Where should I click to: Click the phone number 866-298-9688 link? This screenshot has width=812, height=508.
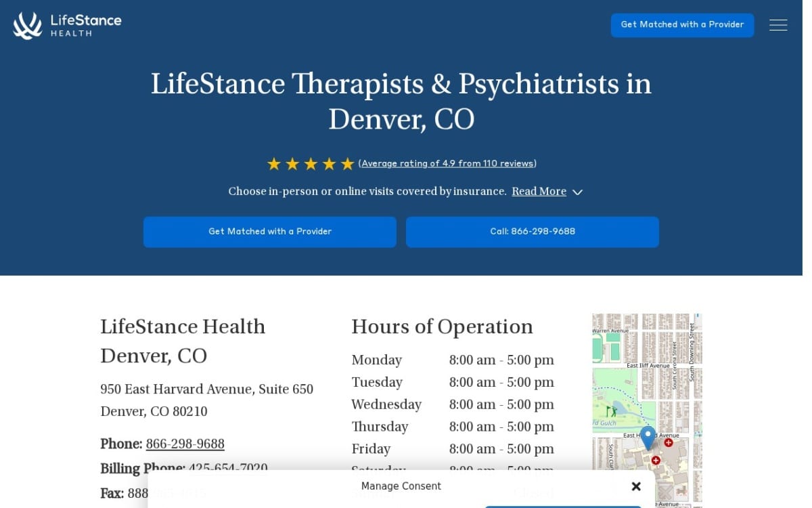pyautogui.click(x=185, y=444)
